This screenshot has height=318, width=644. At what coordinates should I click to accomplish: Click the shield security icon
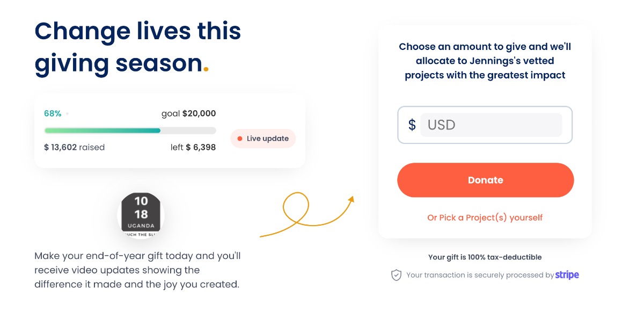pyautogui.click(x=396, y=275)
